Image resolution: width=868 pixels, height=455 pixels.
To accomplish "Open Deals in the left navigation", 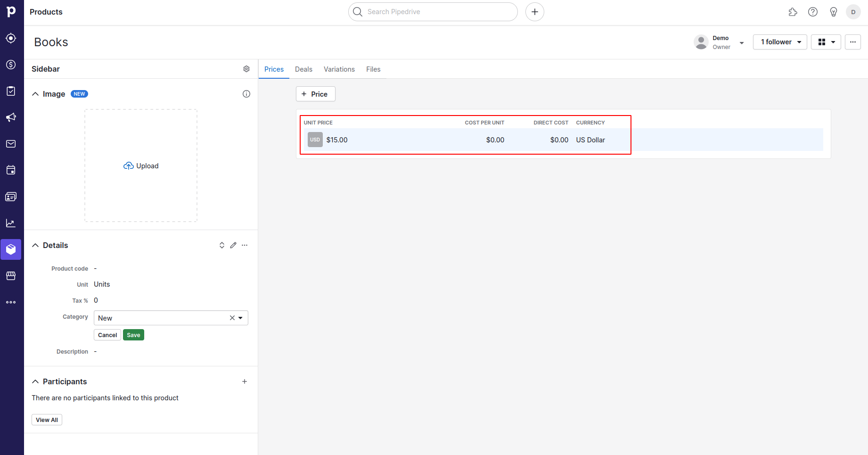I will [11, 65].
